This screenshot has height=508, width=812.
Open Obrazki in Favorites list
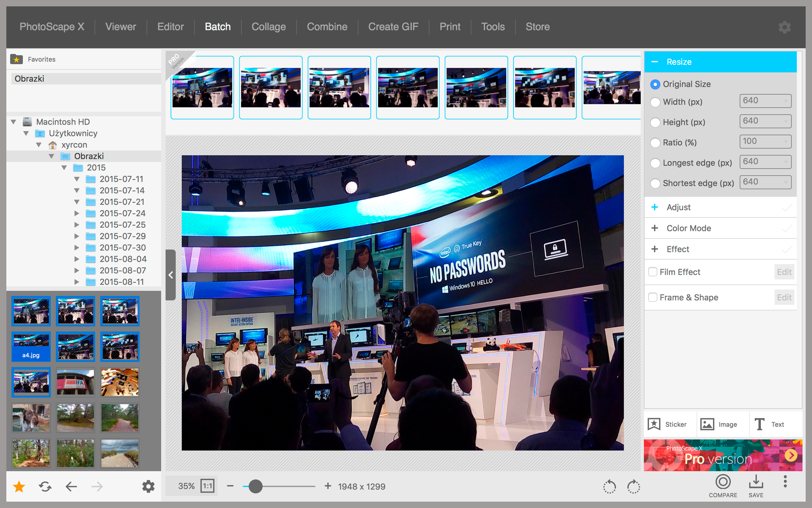(x=86, y=79)
